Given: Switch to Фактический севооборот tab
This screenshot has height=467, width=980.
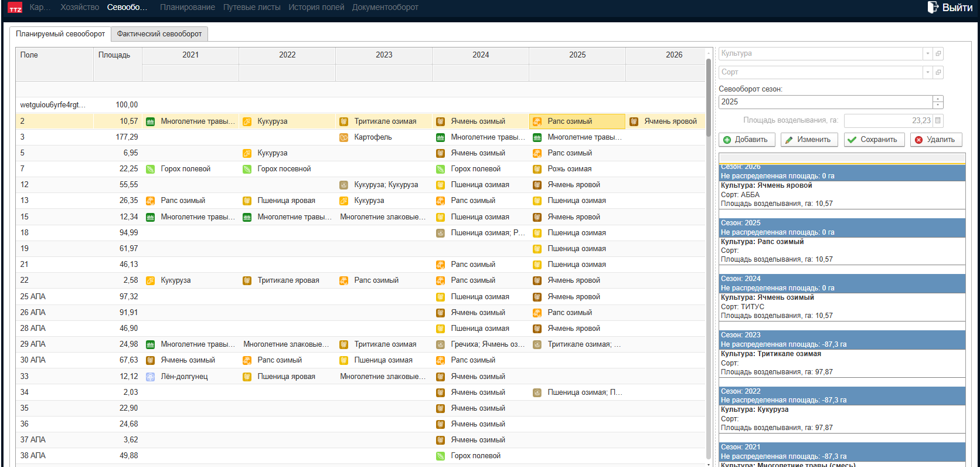Looking at the screenshot, I should pyautogui.click(x=159, y=34).
